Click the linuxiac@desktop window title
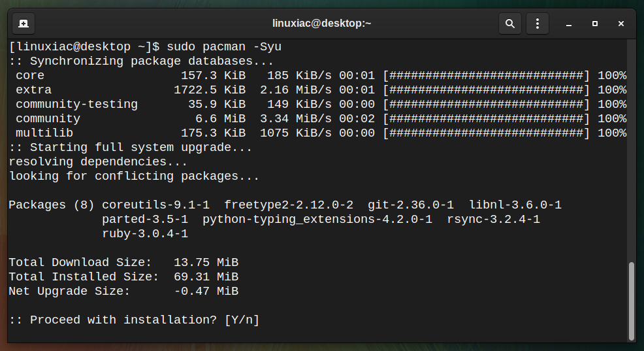644x351 pixels. click(321, 24)
